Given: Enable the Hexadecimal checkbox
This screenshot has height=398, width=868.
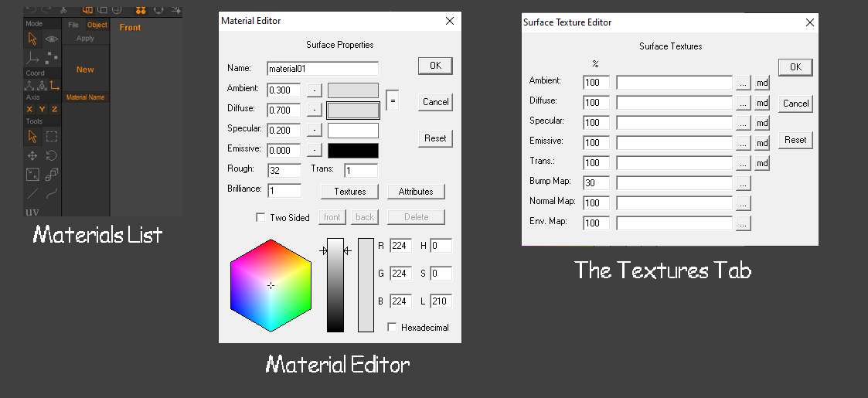Looking at the screenshot, I should click(x=392, y=327).
